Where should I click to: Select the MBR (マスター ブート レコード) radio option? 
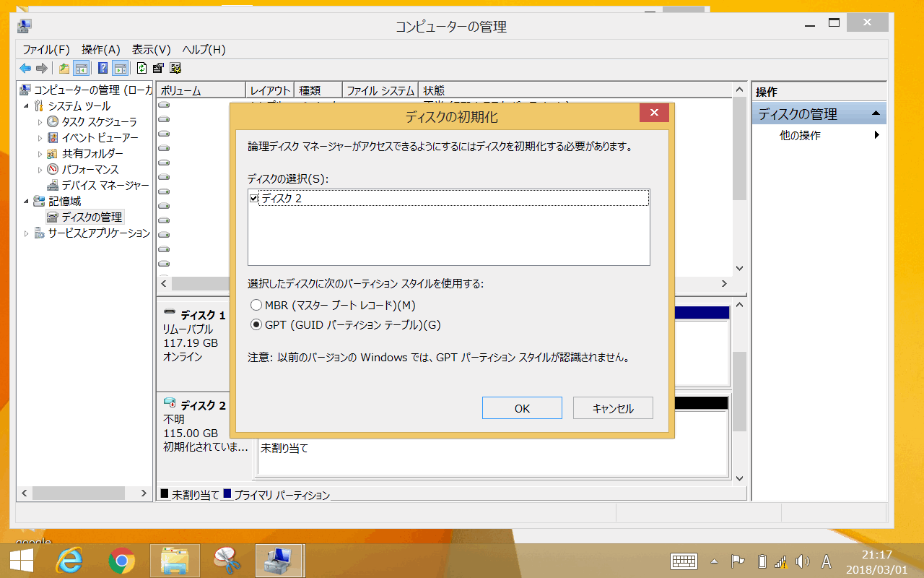point(256,306)
